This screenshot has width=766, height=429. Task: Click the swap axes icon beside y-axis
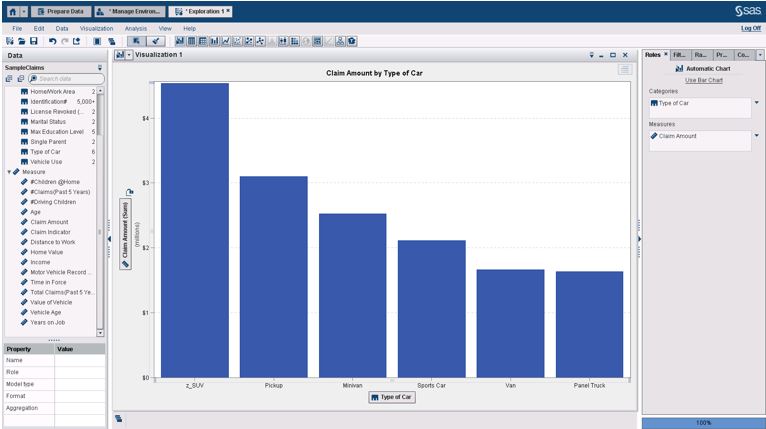pos(129,191)
